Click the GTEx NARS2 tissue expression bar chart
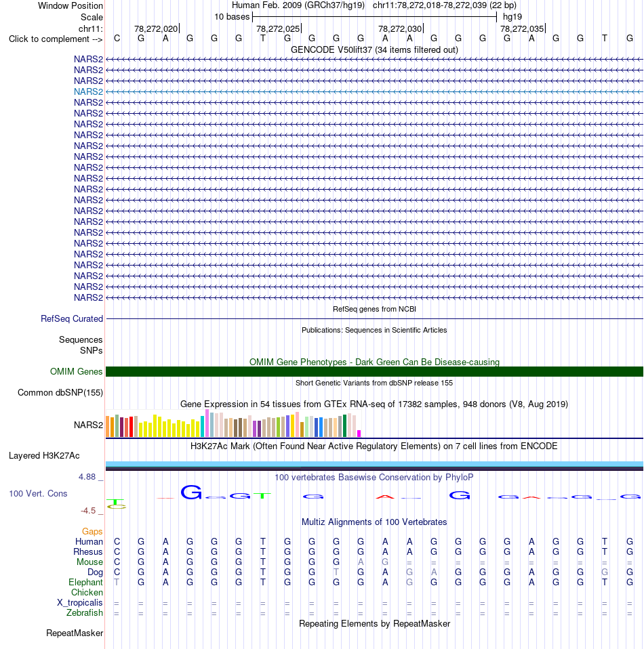644x649 pixels. [x=234, y=423]
